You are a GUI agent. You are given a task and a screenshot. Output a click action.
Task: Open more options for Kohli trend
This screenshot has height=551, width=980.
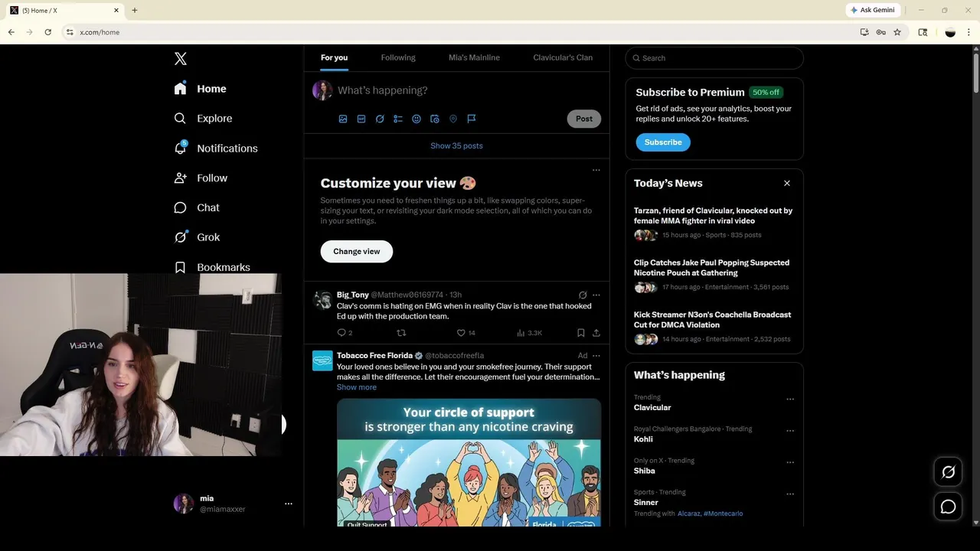790,431
